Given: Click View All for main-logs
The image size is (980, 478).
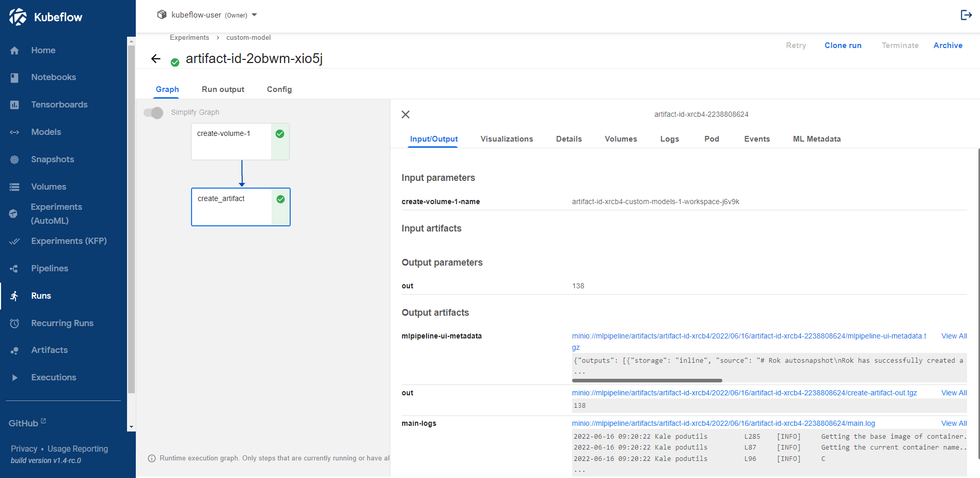Looking at the screenshot, I should point(954,423).
